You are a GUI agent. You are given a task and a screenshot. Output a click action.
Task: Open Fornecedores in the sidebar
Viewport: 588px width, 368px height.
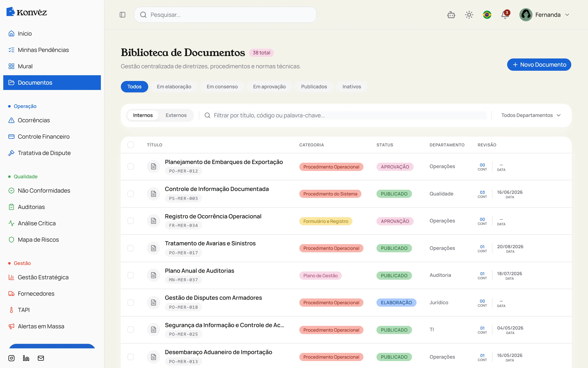(x=52, y=294)
